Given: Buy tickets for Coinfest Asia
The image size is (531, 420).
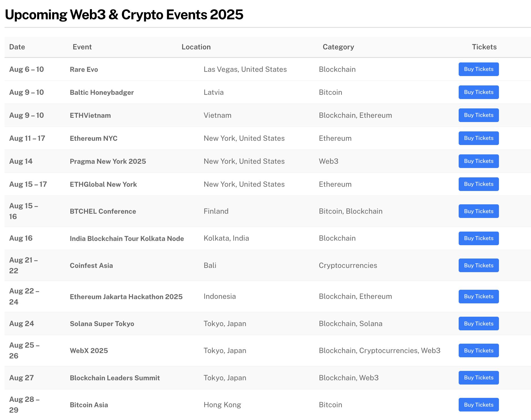Looking at the screenshot, I should pyautogui.click(x=479, y=265).
